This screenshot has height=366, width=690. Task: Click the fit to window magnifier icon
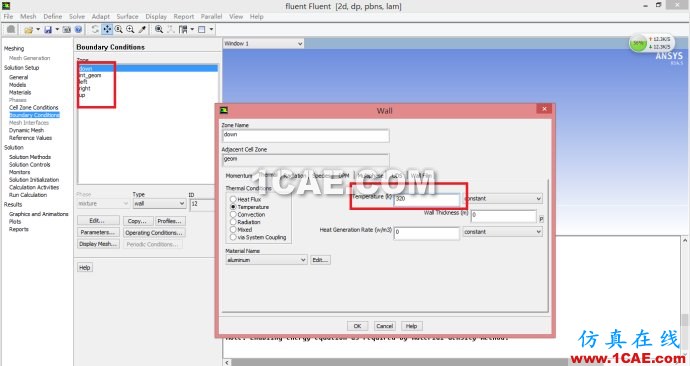[x=159, y=29]
